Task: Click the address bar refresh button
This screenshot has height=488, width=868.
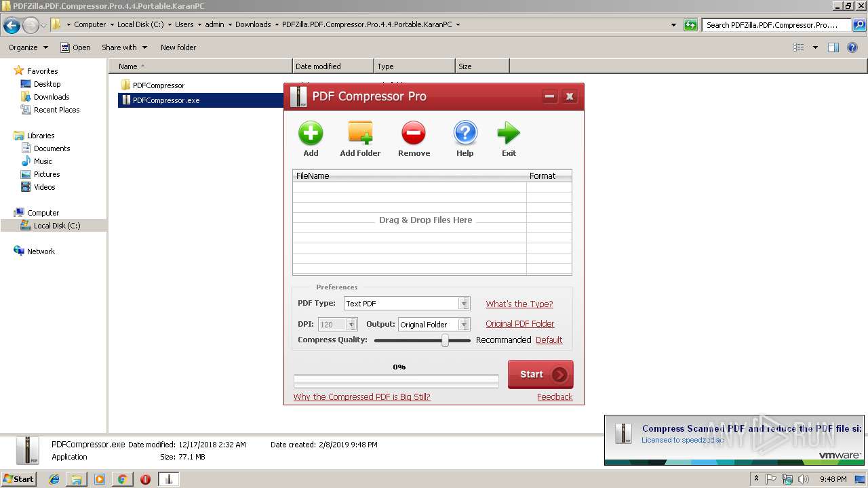Action: click(x=690, y=25)
